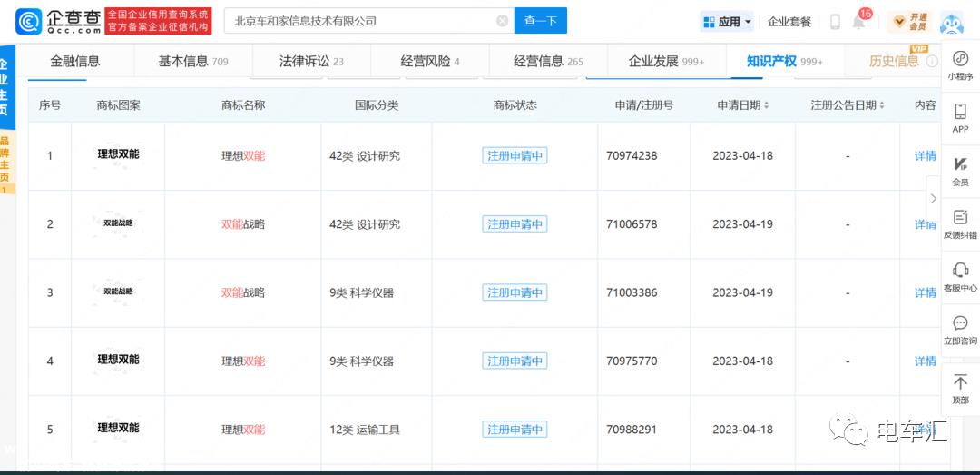This screenshot has width=980, height=475.
Task: Clear the search box text
Action: [503, 21]
